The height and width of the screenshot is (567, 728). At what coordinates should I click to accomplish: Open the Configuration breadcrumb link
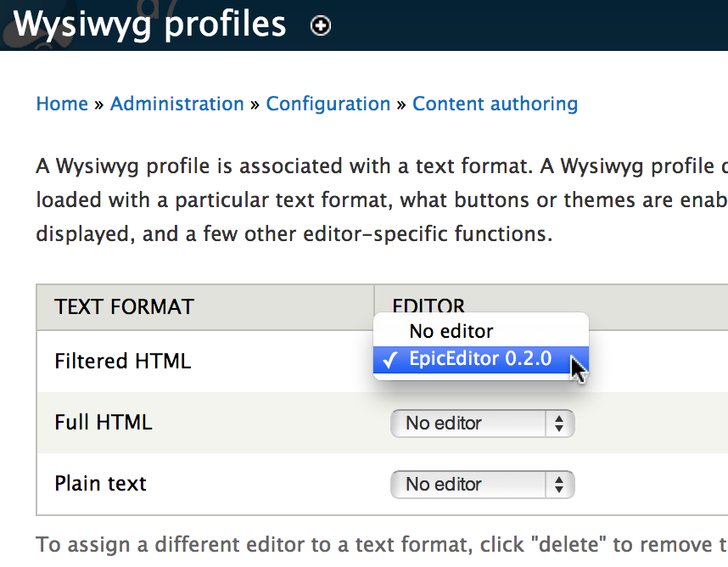pyautogui.click(x=328, y=104)
